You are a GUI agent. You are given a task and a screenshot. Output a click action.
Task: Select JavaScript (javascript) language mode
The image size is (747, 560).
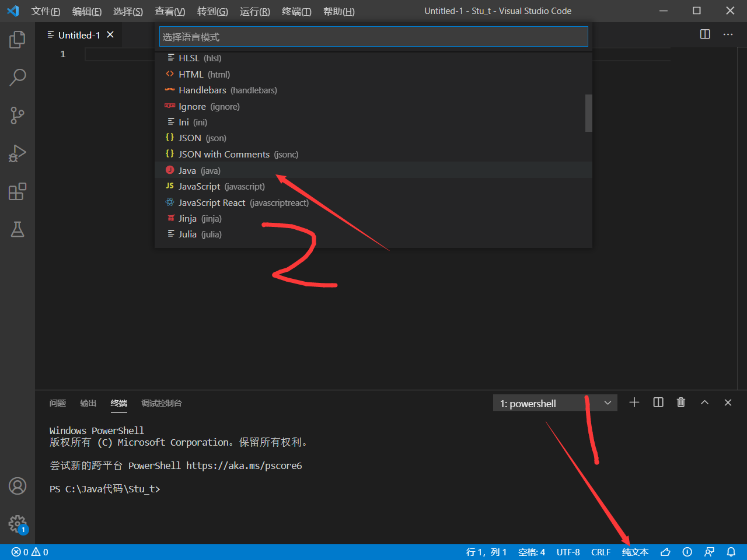coord(373,186)
